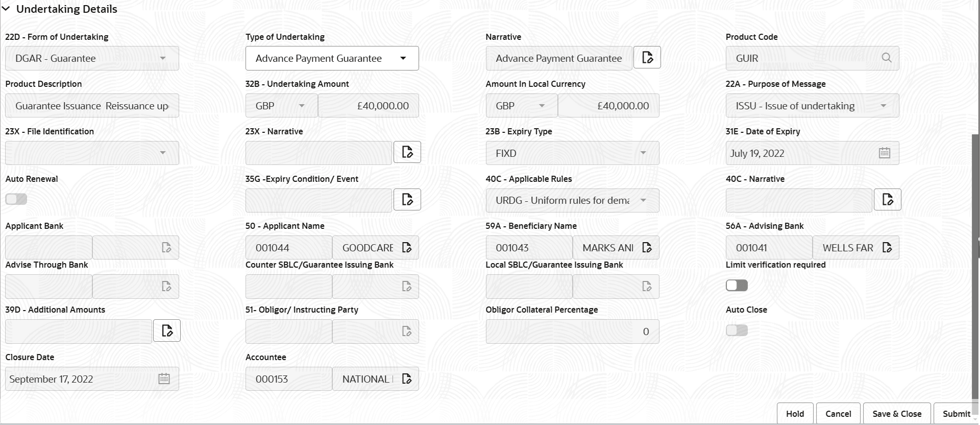Enable the Auto Close toggle
The height and width of the screenshot is (425, 980).
click(x=737, y=330)
